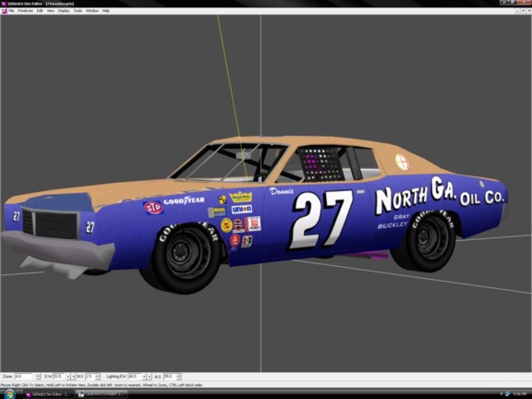The image size is (532, 399).
Task: Click the Zoom spinner arrows
Action: coord(38,377)
